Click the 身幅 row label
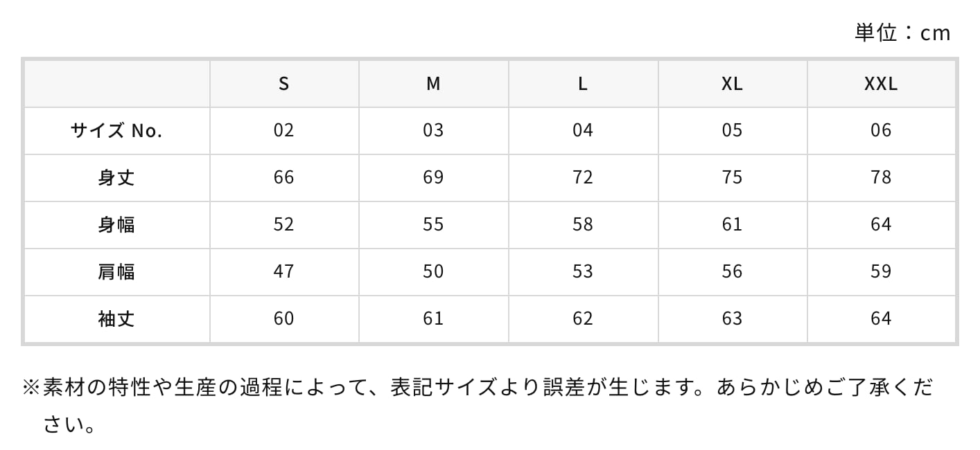The height and width of the screenshot is (450, 980). 116,224
